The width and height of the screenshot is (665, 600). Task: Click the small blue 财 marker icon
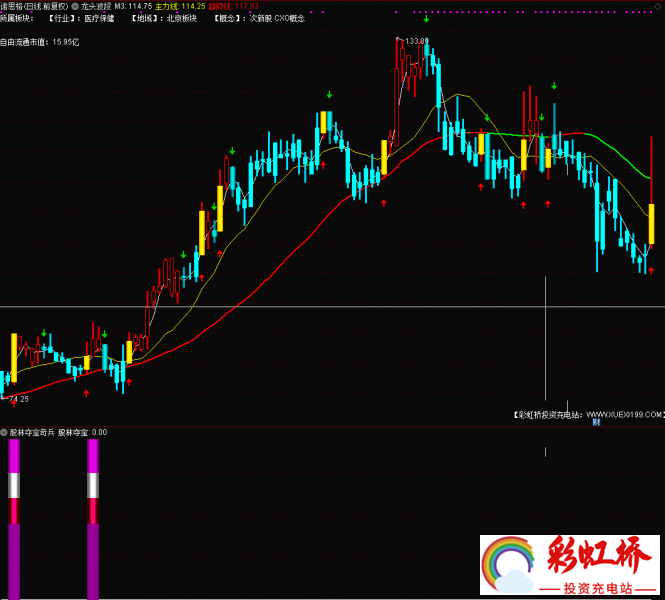click(595, 422)
